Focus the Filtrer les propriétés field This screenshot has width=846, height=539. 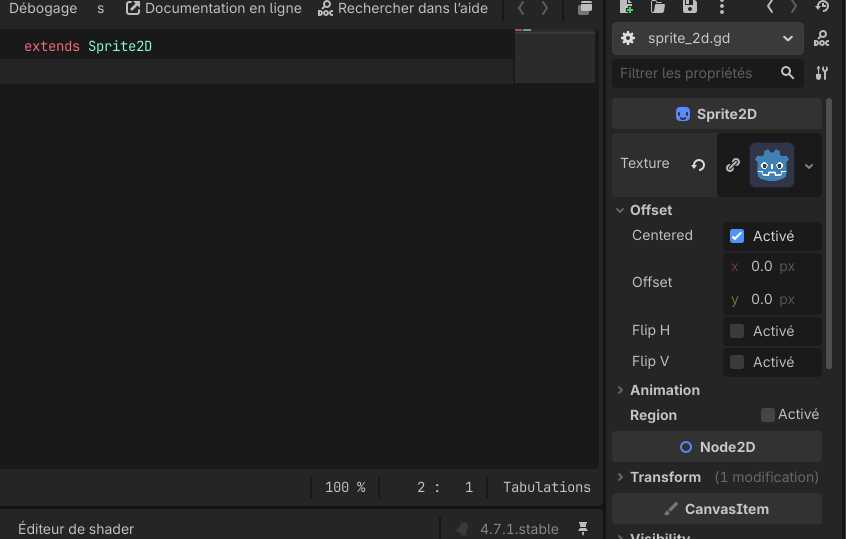coord(707,73)
